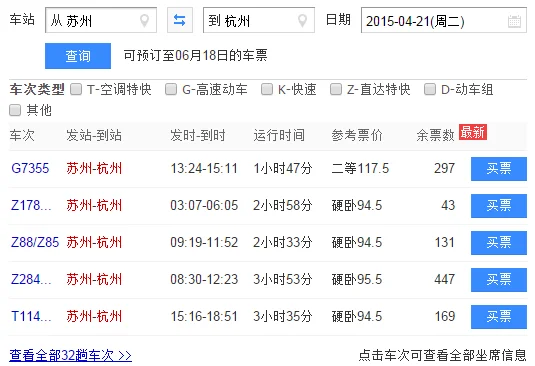Click the 从 苏州 departure station field
Viewport: 535px width, 366px height.
tap(101, 20)
